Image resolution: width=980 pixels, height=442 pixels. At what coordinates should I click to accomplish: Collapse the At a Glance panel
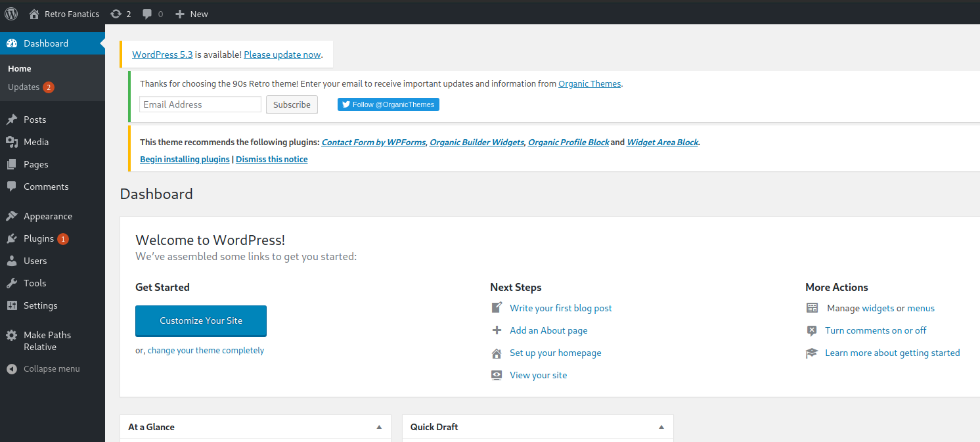(378, 427)
